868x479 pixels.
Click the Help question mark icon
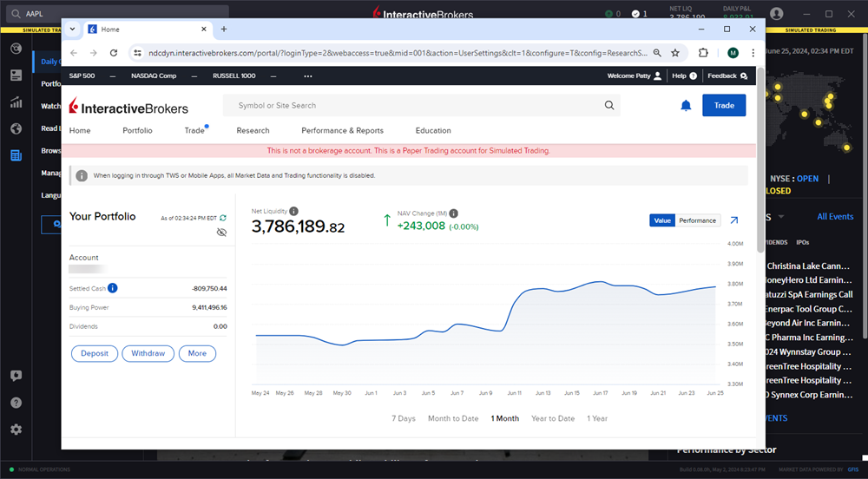[x=693, y=75]
